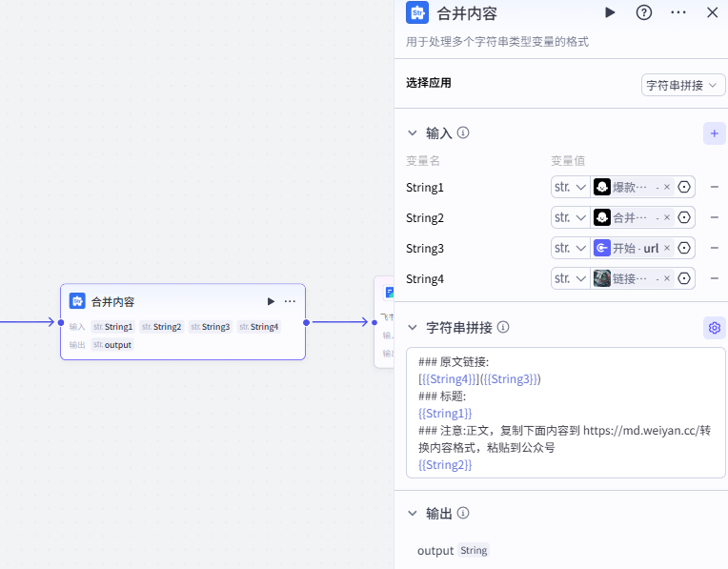Run the node from panel header play icon
The width and height of the screenshot is (728, 569).
610,12
